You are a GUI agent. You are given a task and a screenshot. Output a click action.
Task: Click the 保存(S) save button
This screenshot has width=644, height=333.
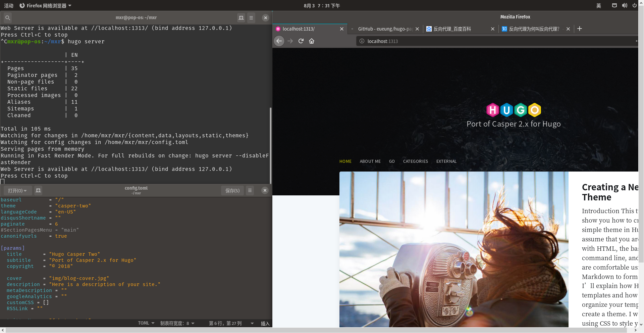tap(232, 191)
